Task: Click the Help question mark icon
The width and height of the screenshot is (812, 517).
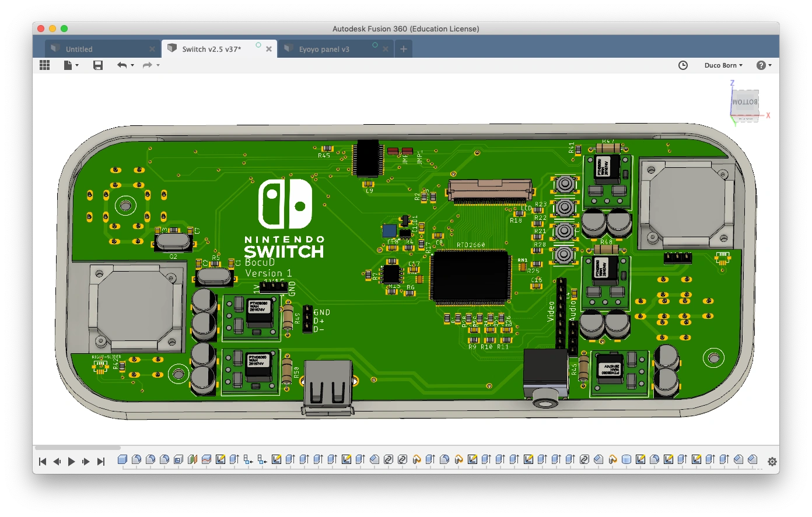Action: [761, 65]
